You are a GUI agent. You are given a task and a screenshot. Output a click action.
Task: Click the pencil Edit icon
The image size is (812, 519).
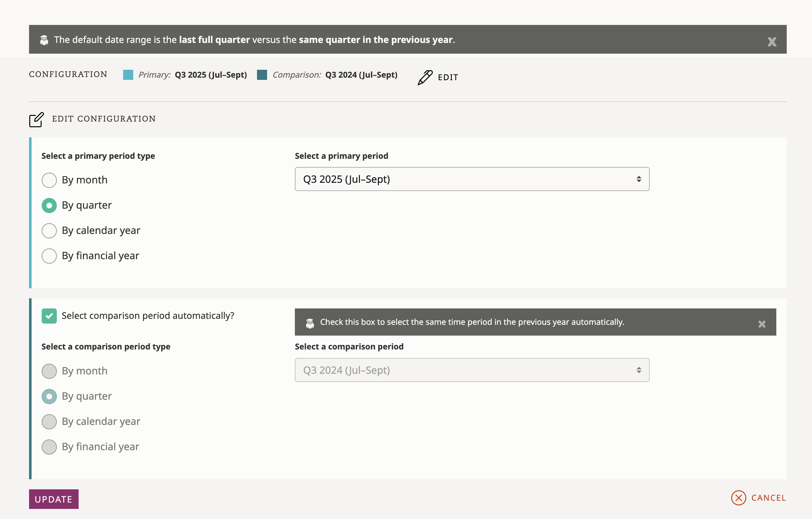(425, 77)
